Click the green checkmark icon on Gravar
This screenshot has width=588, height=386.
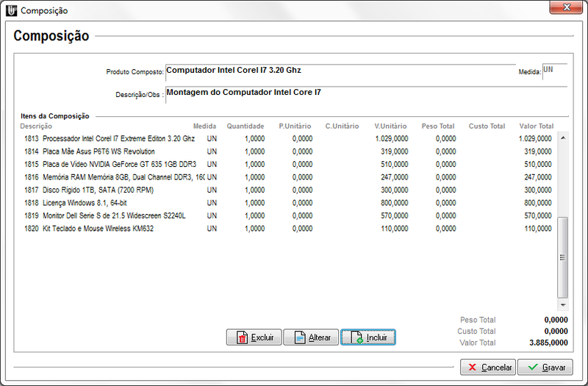(x=533, y=367)
